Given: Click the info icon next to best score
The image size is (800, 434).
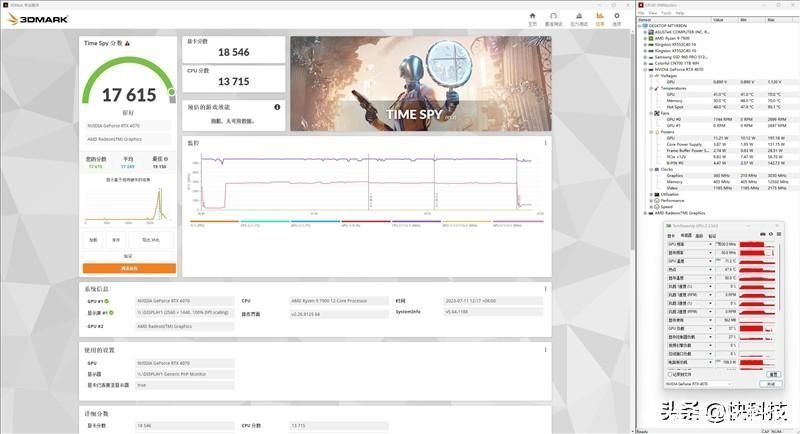Looking at the screenshot, I should 166,159.
